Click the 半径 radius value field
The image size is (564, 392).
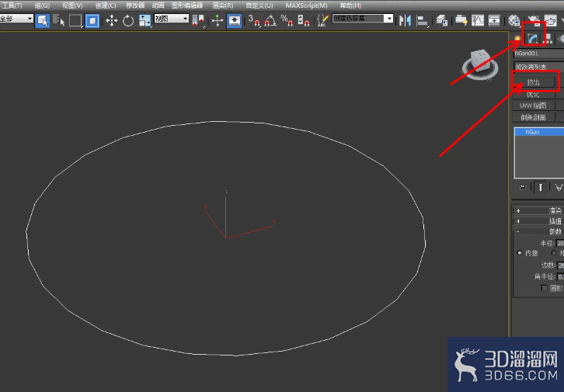(x=560, y=243)
